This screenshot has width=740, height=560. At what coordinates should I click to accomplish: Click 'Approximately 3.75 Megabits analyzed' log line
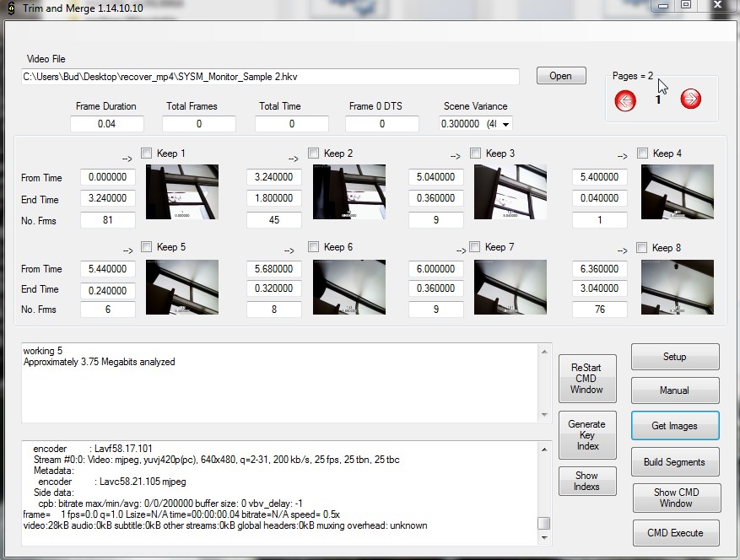(99, 362)
